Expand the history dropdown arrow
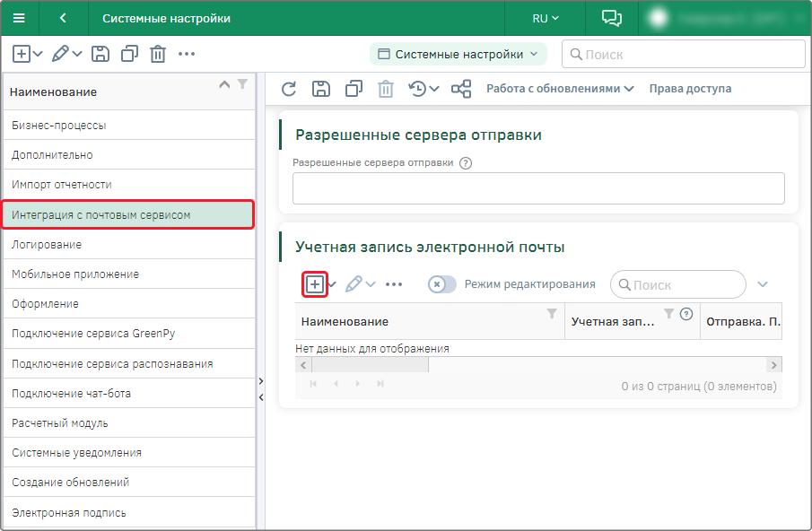The image size is (812, 531). click(x=434, y=89)
